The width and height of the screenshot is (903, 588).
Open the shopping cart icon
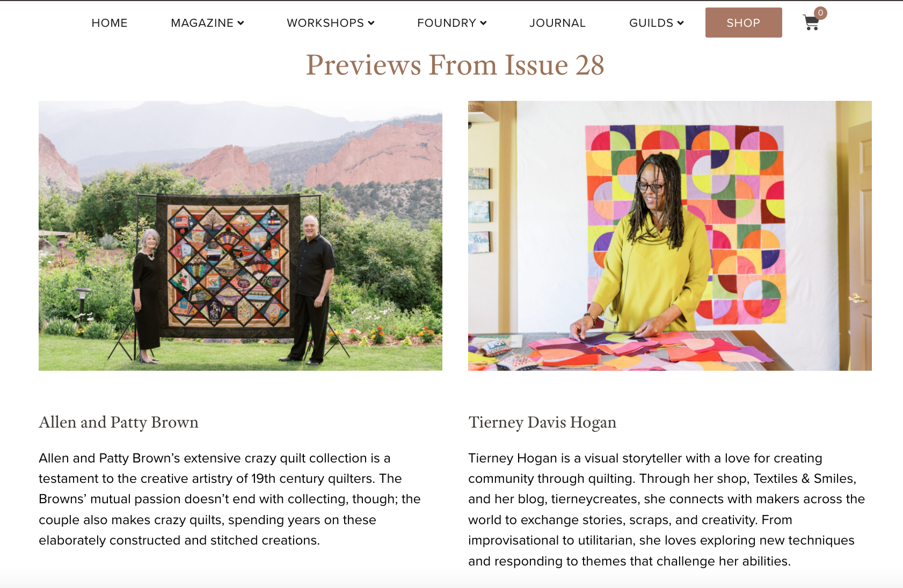tap(811, 23)
